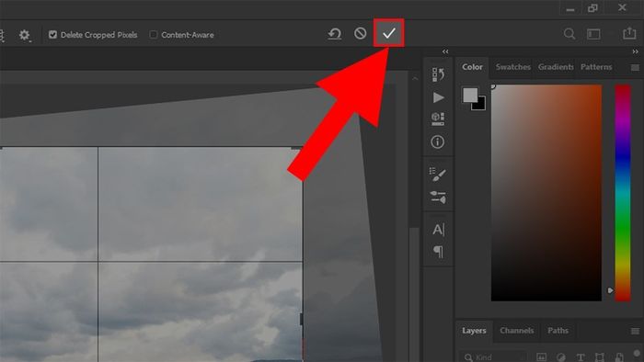Toggle layer filtering on or off
Screen dimensions: 644x362
(x=637, y=354)
